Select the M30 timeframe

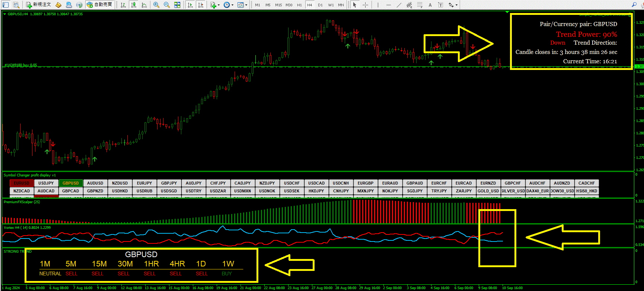(289, 5)
